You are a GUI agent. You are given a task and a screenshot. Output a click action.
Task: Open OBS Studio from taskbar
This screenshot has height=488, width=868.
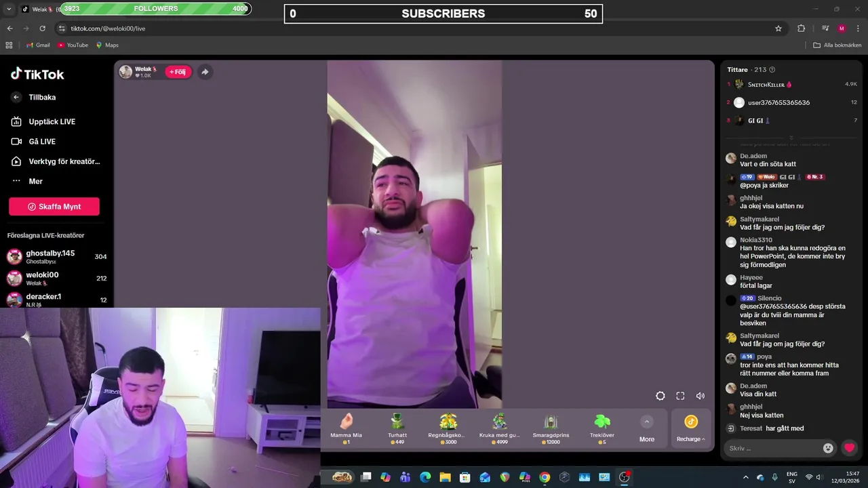[x=625, y=477]
